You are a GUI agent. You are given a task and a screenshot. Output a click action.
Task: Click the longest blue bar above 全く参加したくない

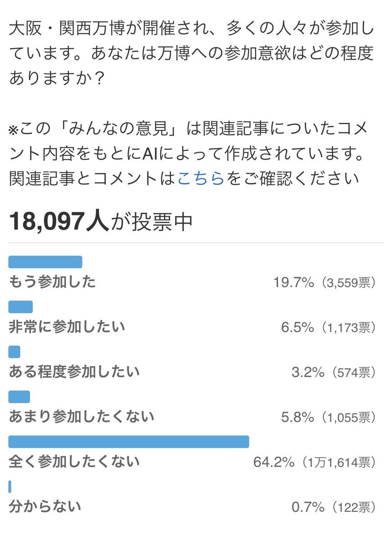[129, 442]
